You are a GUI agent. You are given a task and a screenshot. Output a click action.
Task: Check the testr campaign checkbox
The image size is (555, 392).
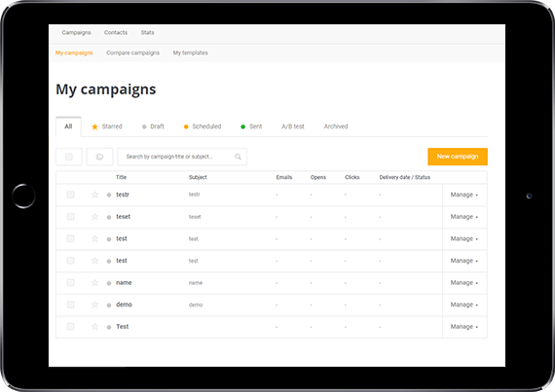tap(70, 195)
